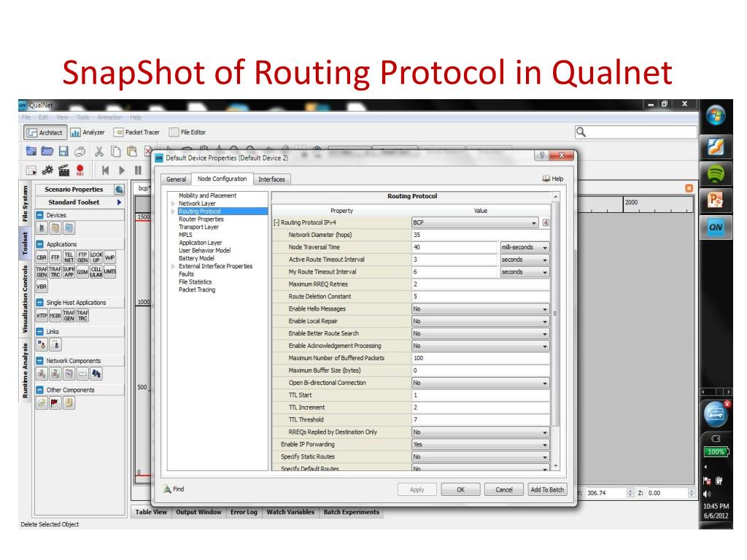Select the LOOKUP application tool

point(96,257)
